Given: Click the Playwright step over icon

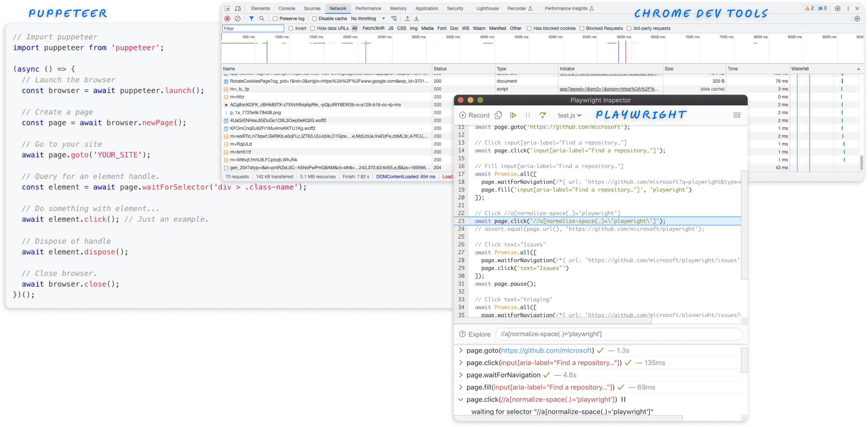Looking at the screenshot, I should pos(543,115).
